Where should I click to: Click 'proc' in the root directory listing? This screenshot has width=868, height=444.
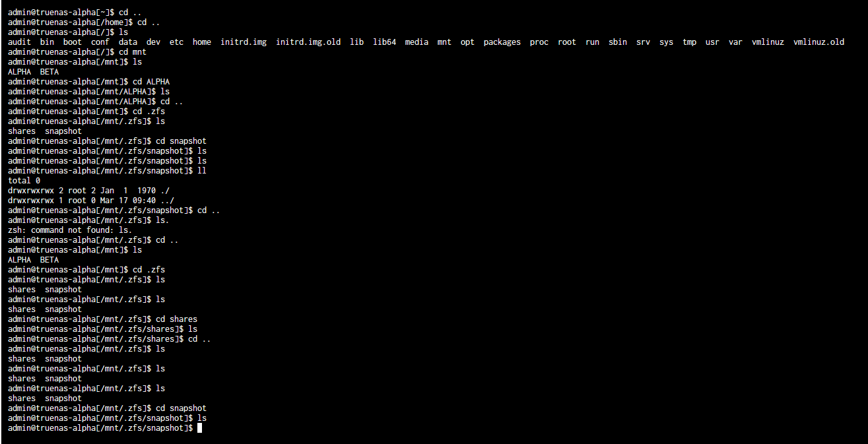tap(539, 42)
